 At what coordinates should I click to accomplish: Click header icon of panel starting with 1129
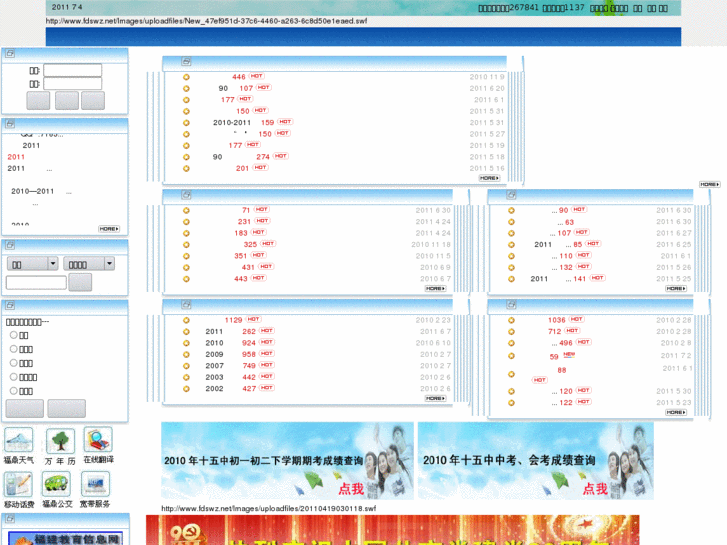[x=186, y=305]
